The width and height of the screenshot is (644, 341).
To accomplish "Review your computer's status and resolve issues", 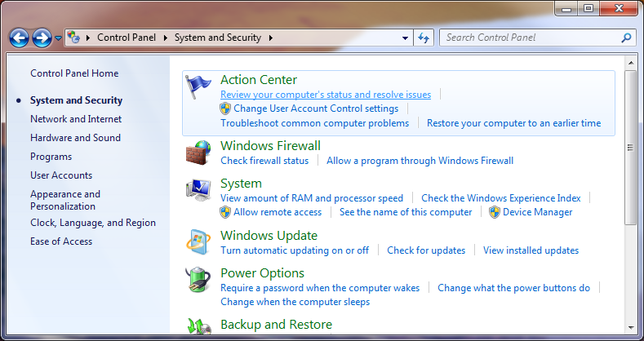I will 326,95.
